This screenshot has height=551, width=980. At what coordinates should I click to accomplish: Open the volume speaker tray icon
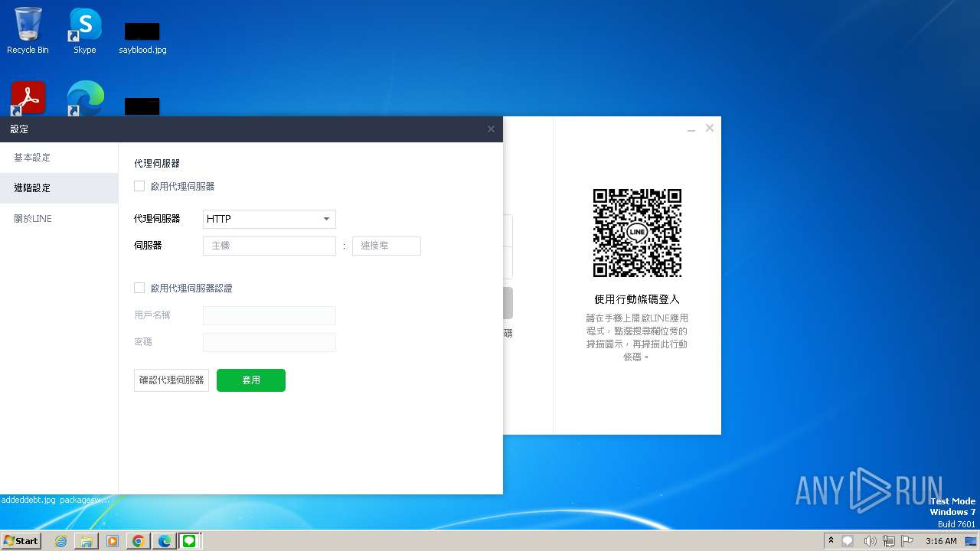click(x=870, y=541)
